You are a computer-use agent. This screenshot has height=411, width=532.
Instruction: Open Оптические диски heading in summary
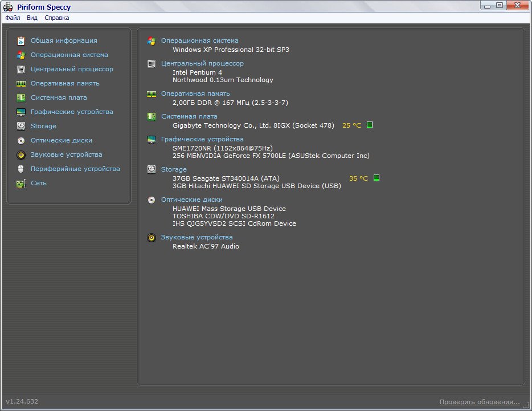(192, 200)
